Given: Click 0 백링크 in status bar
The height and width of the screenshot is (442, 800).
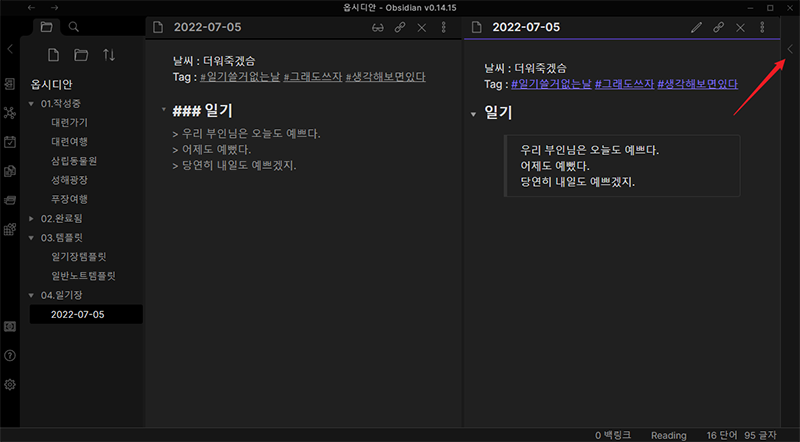Looking at the screenshot, I should point(613,435).
